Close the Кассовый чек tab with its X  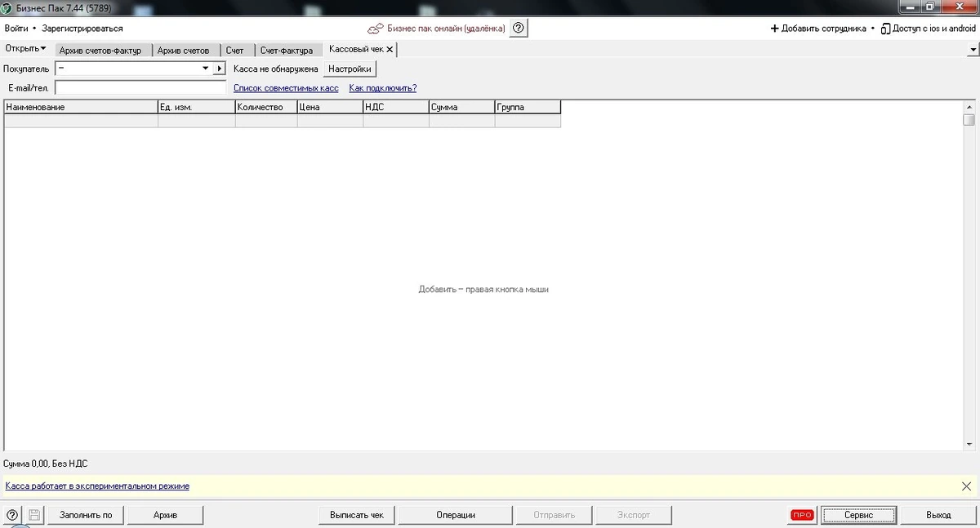(390, 50)
